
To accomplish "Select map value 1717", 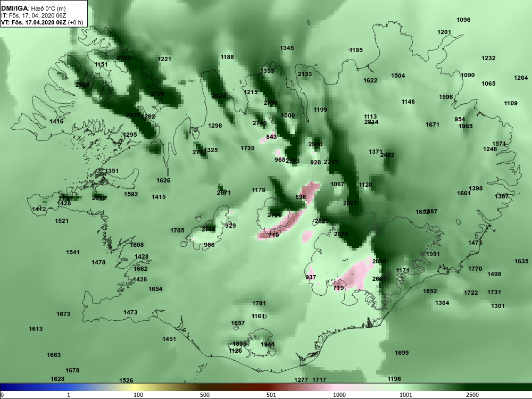I will pyautogui.click(x=319, y=380).
